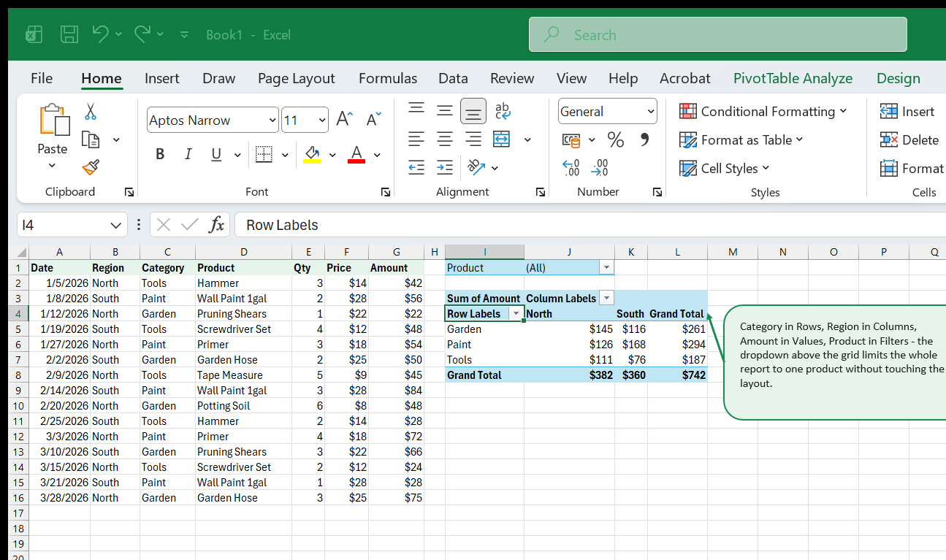Image resolution: width=946 pixels, height=560 pixels.
Task: Activate the Format Painter brush
Action: click(91, 168)
